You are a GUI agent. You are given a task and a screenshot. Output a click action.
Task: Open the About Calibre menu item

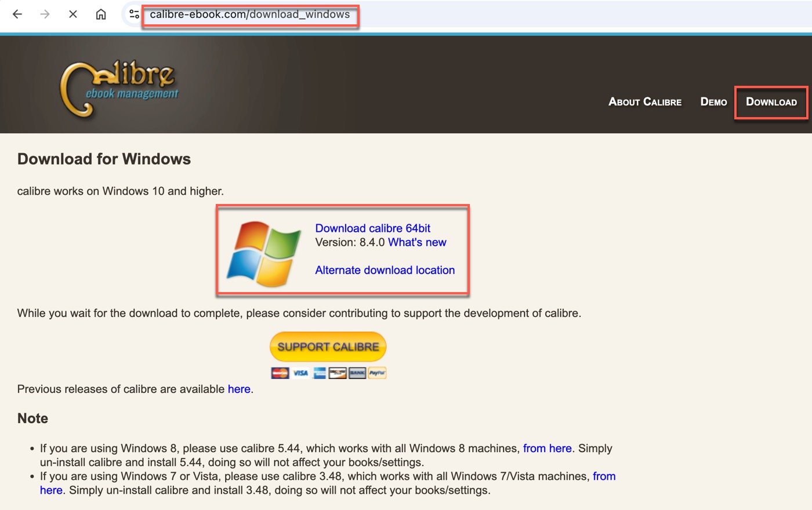coord(645,102)
